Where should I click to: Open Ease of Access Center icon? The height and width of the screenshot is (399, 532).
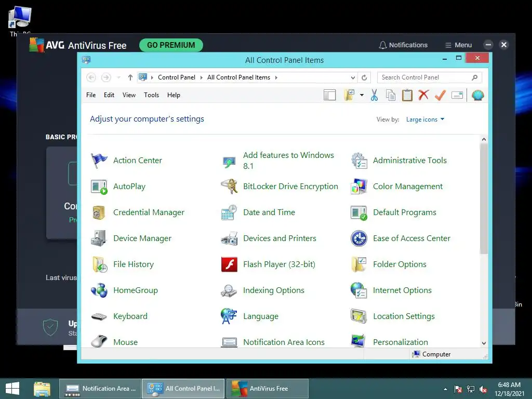[359, 238]
